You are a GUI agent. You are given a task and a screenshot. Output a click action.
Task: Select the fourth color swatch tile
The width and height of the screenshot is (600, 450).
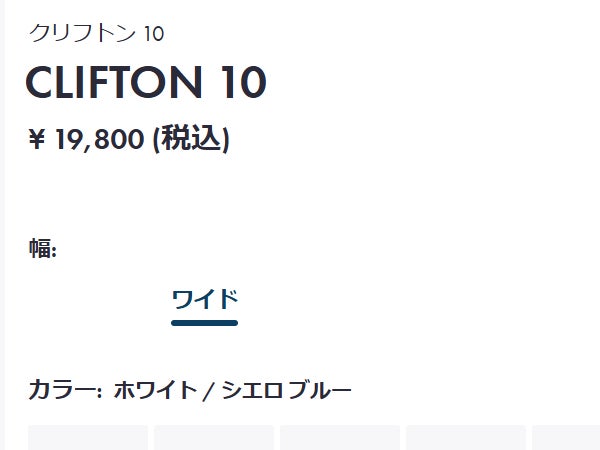point(466,438)
